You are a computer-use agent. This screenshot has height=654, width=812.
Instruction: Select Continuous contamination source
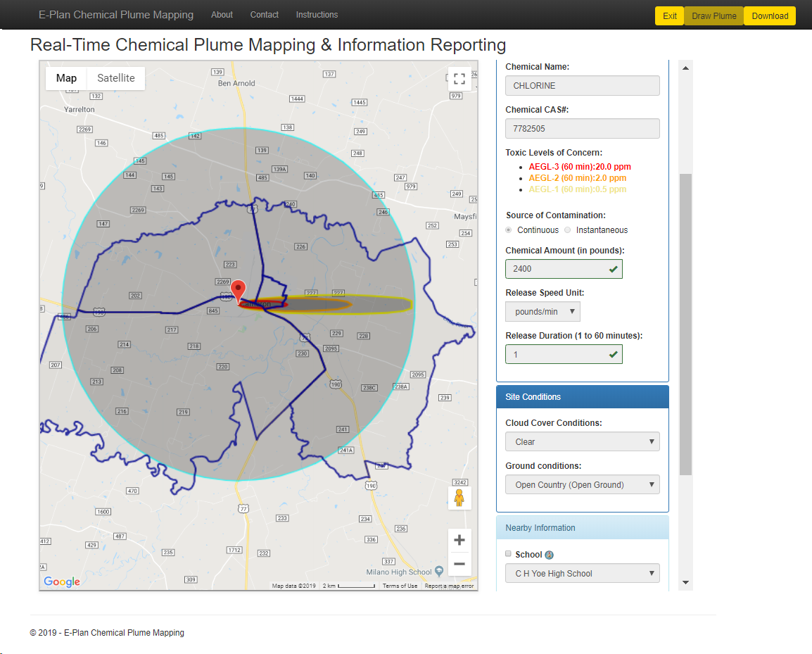point(509,230)
